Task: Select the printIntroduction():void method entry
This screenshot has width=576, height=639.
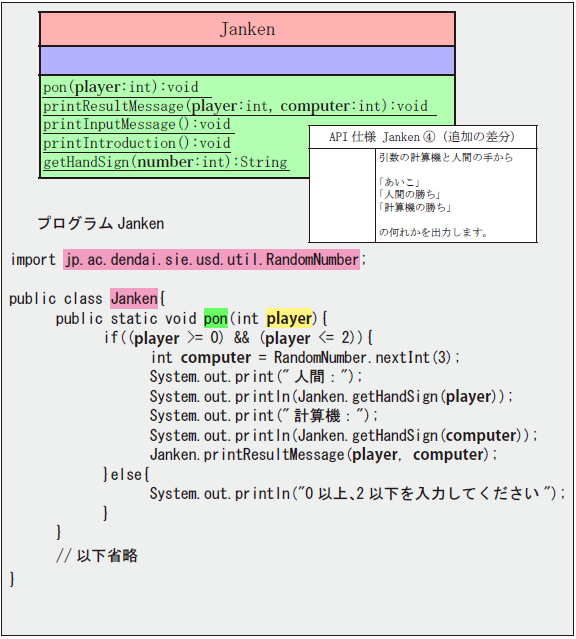Action: coord(137,143)
